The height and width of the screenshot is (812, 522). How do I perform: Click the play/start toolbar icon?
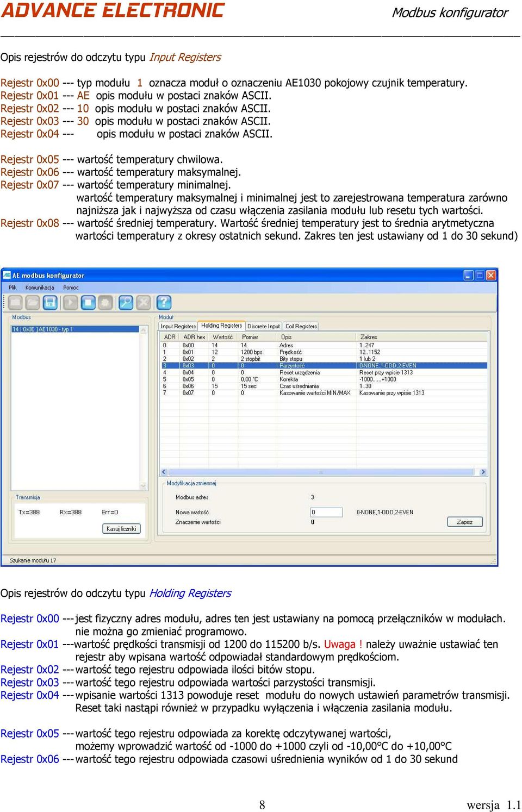pos(71,302)
